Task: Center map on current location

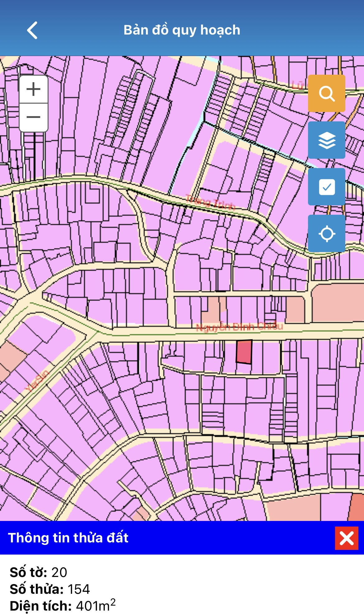Action: pyautogui.click(x=326, y=233)
